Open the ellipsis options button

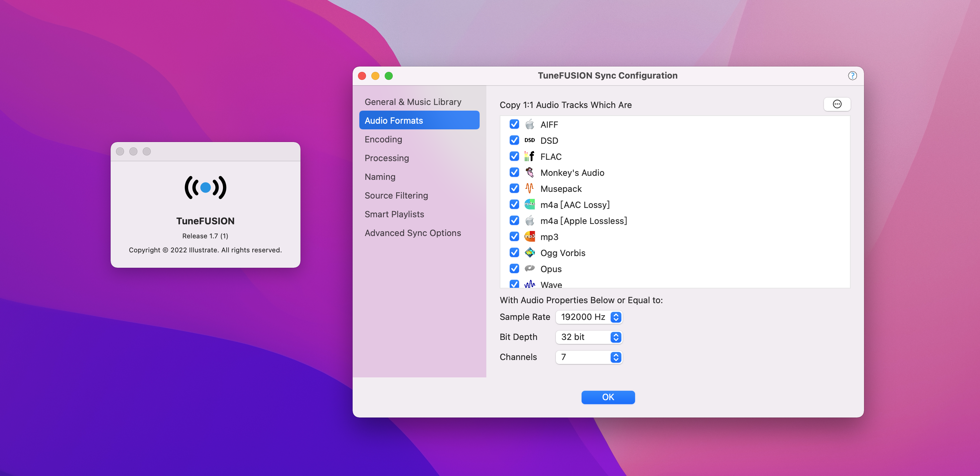[x=837, y=104]
